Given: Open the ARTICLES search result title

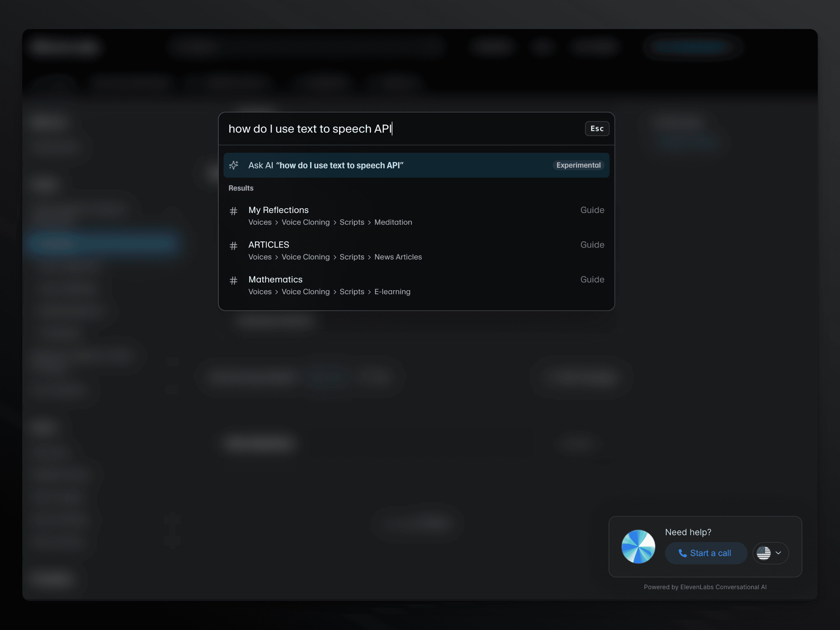Looking at the screenshot, I should (x=268, y=245).
